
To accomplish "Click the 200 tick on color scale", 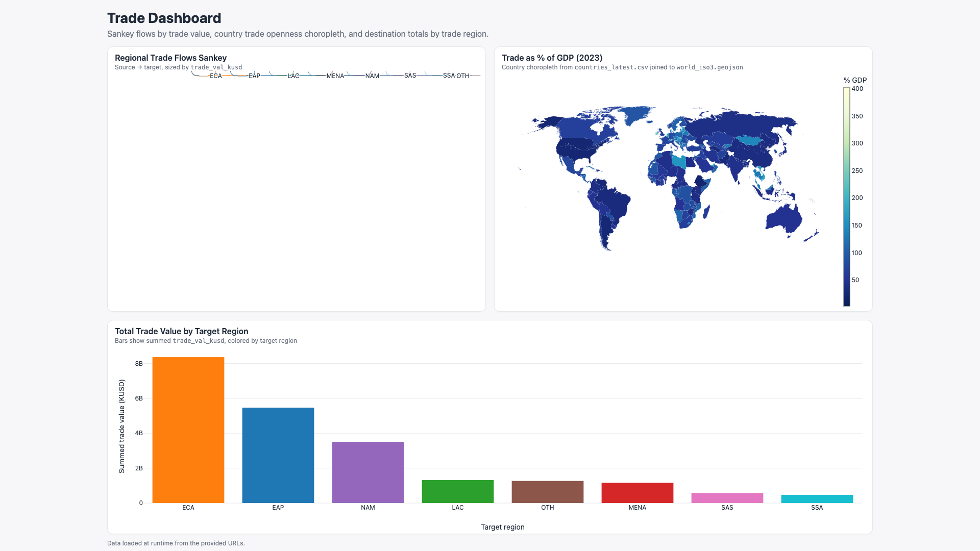I will [x=857, y=198].
